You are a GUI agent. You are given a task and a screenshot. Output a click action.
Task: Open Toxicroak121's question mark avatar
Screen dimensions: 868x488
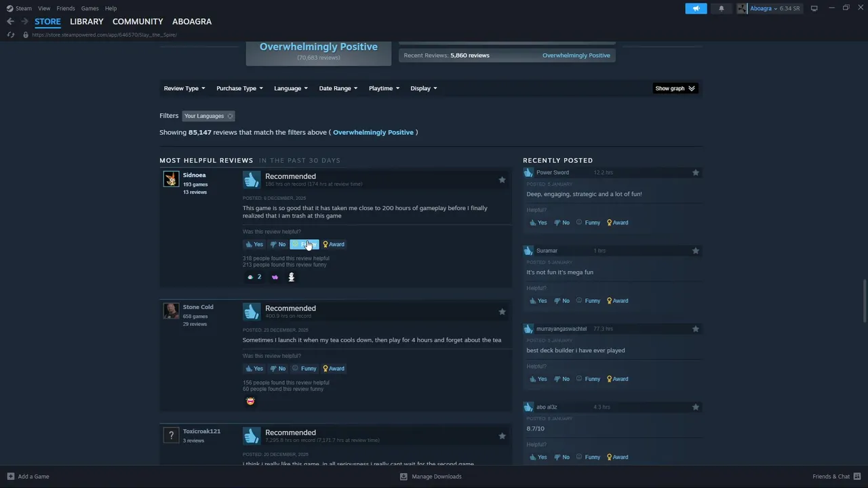point(171,435)
